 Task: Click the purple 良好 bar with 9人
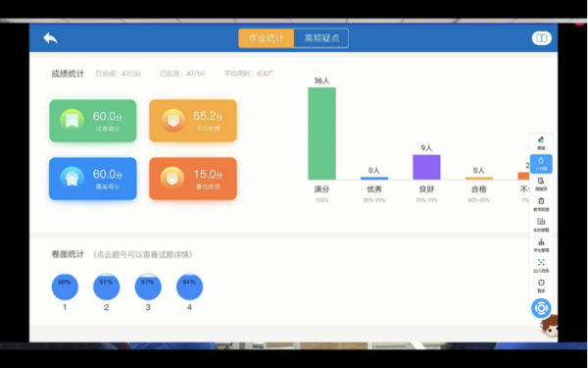point(426,167)
